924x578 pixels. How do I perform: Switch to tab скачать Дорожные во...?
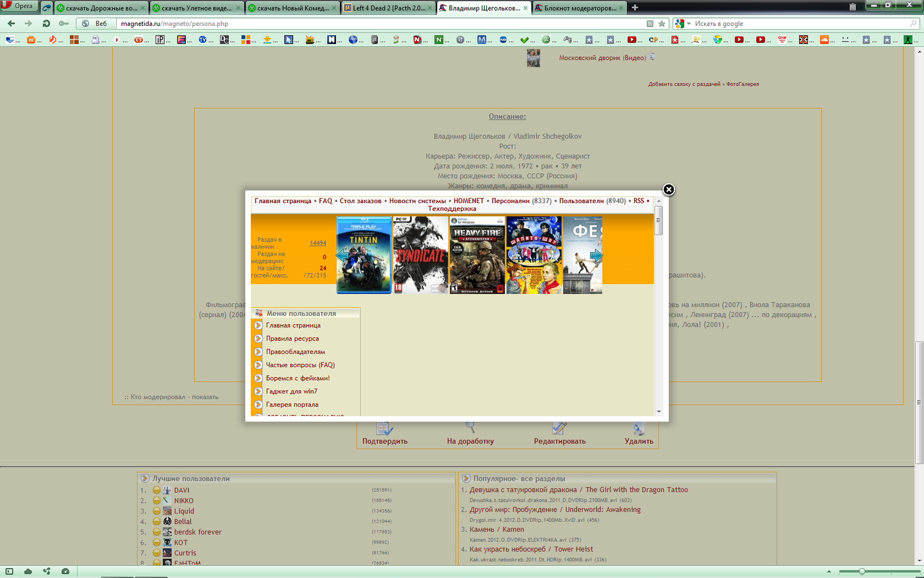(x=101, y=8)
